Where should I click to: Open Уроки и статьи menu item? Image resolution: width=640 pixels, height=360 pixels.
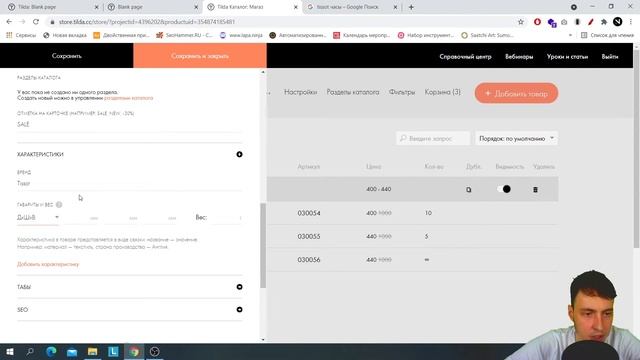tap(567, 57)
